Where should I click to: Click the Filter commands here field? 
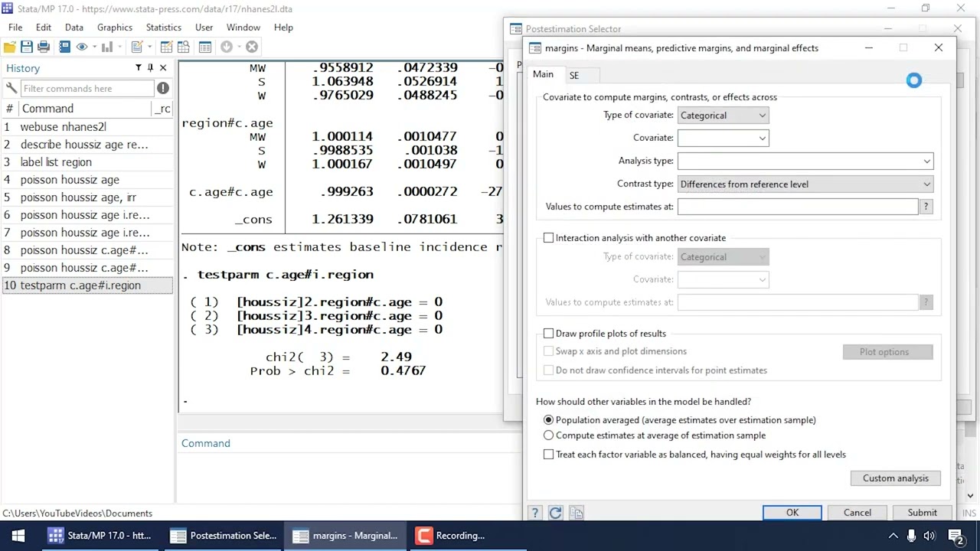[x=87, y=88]
